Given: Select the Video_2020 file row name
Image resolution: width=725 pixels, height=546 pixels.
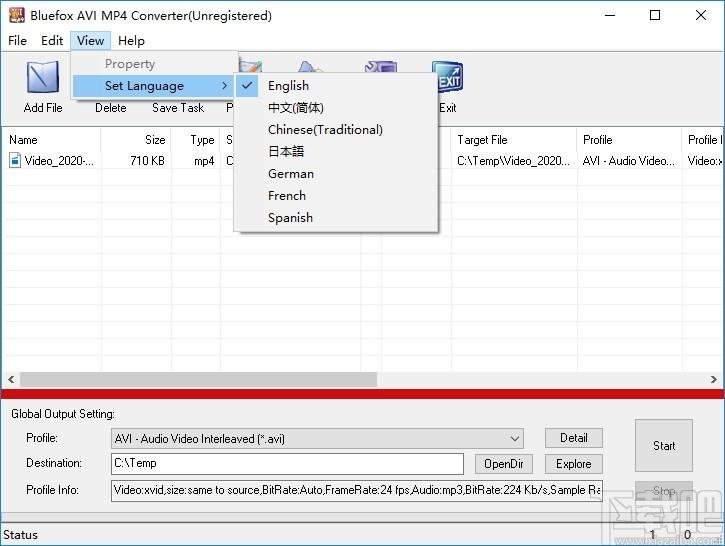Looking at the screenshot, I should (59, 161).
